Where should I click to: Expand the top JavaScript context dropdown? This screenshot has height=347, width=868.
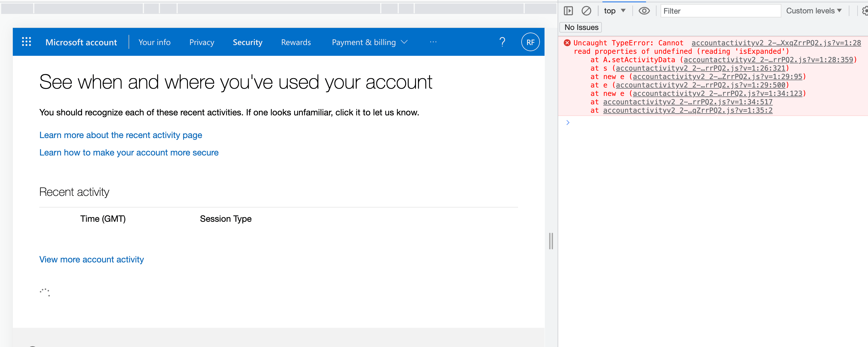[x=615, y=11]
